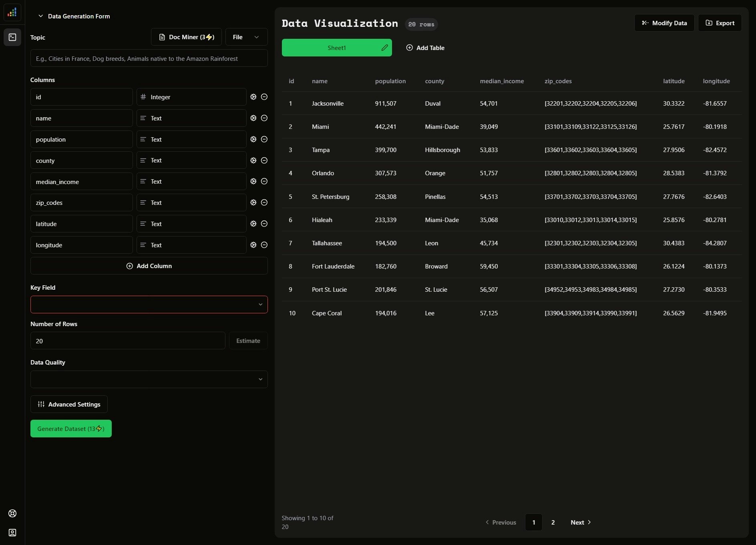The width and height of the screenshot is (756, 545).
Task: Click the app logo icon in sidebar
Action: coord(12,12)
